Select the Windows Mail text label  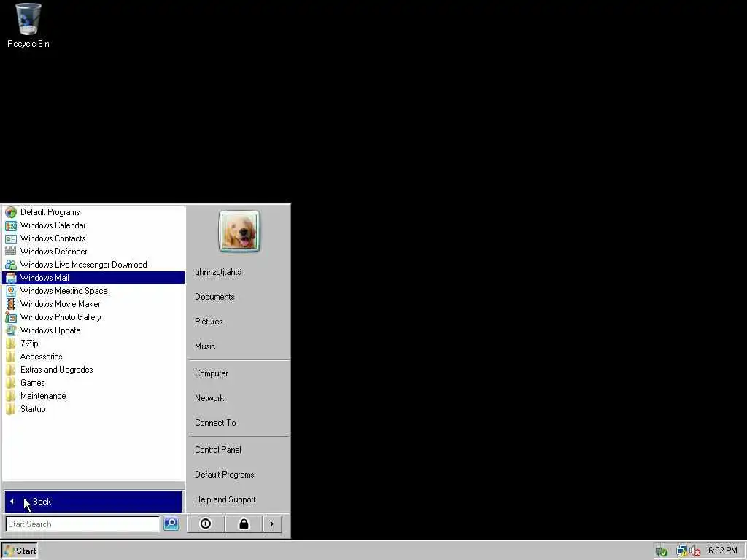coord(44,278)
